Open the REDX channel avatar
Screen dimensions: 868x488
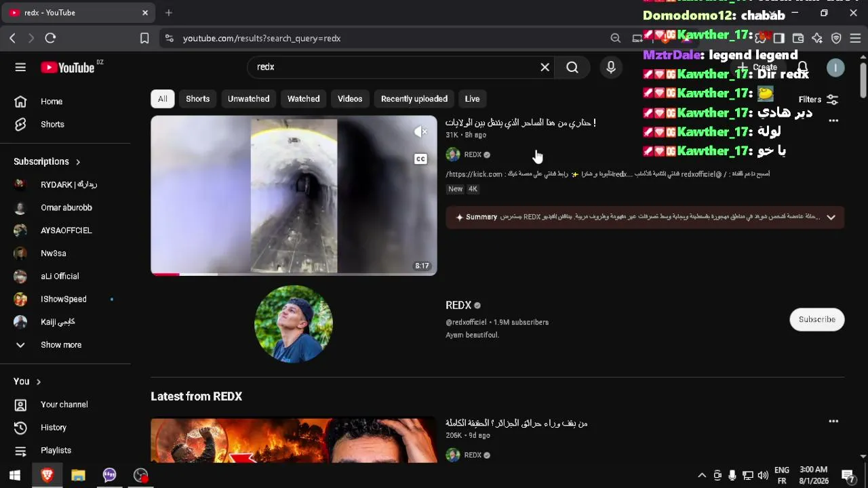coord(294,324)
